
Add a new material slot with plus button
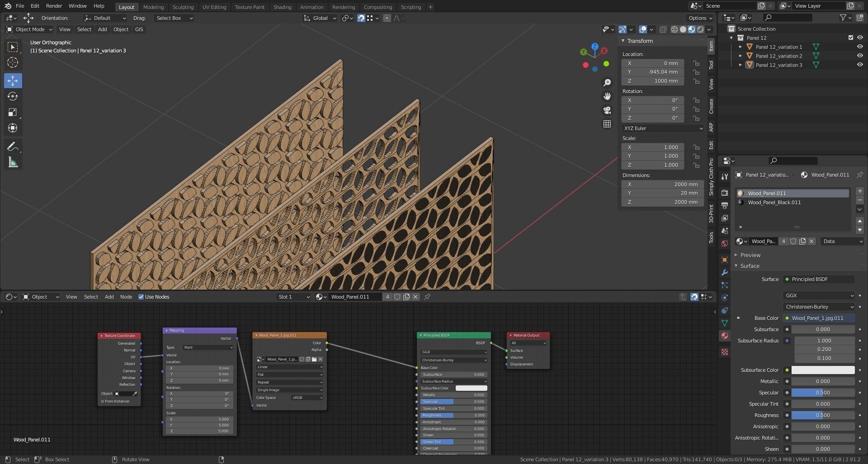(860, 191)
